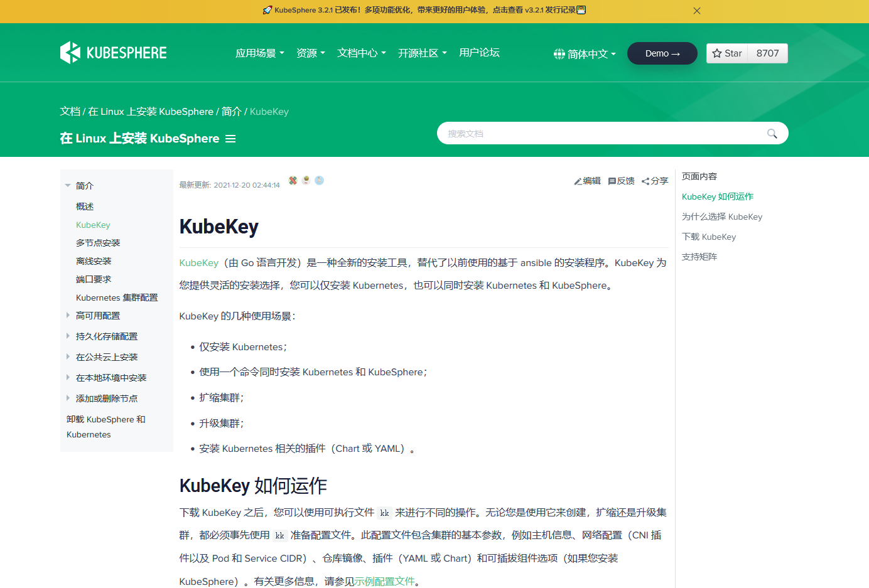Click the globe language icon
The height and width of the screenshot is (588, 869).
click(559, 54)
